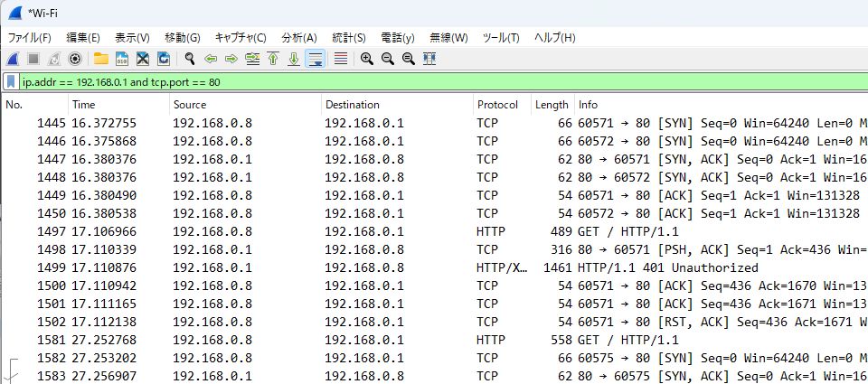This screenshot has width=868, height=384.
Task: Select packet 1498 PSH, ACK row
Action: [435, 249]
